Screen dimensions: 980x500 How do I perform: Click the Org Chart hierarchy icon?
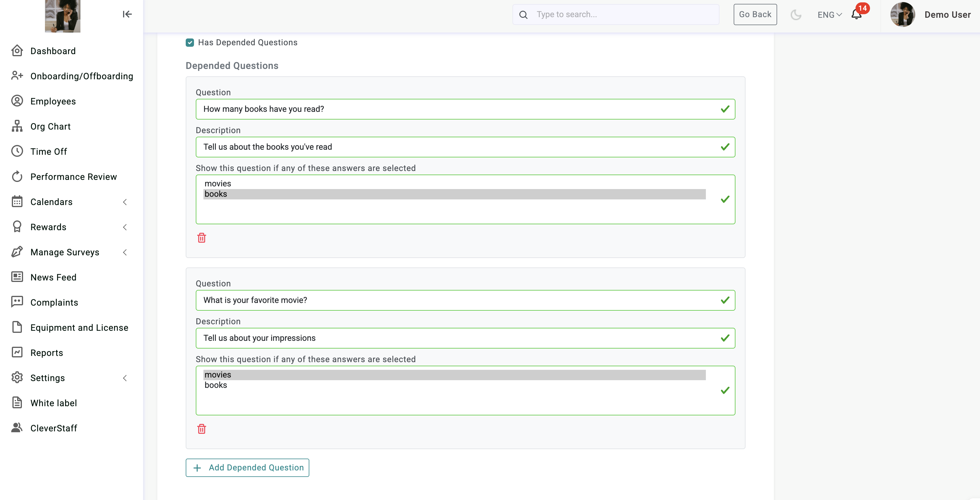17,126
